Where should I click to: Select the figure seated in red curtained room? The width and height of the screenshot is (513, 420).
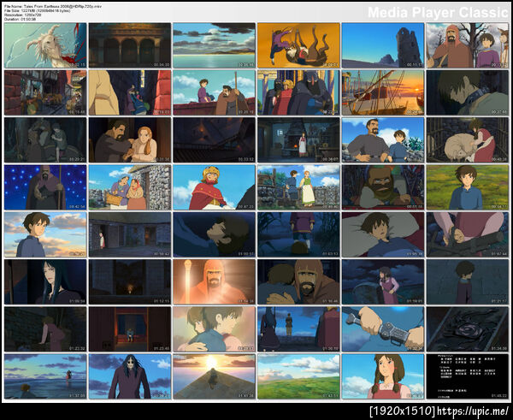click(130, 329)
